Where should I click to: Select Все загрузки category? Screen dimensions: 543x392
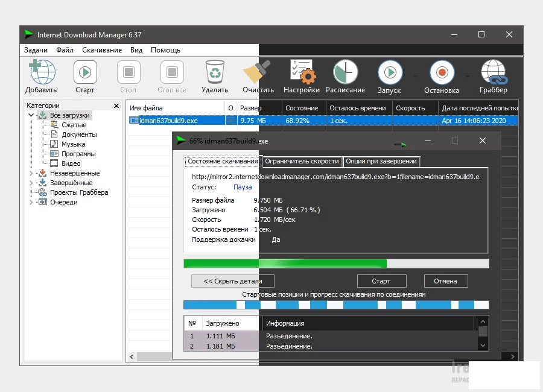tap(69, 115)
